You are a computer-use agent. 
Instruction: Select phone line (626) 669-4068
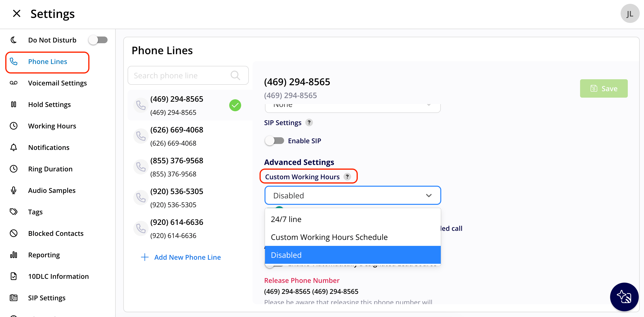click(x=190, y=136)
